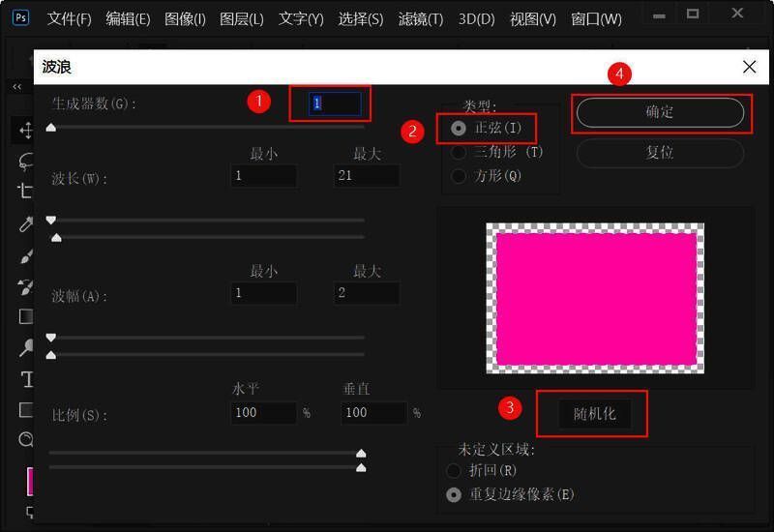This screenshot has height=532, width=774.
Task: Click the 波幅(A): label
Action: point(79,296)
